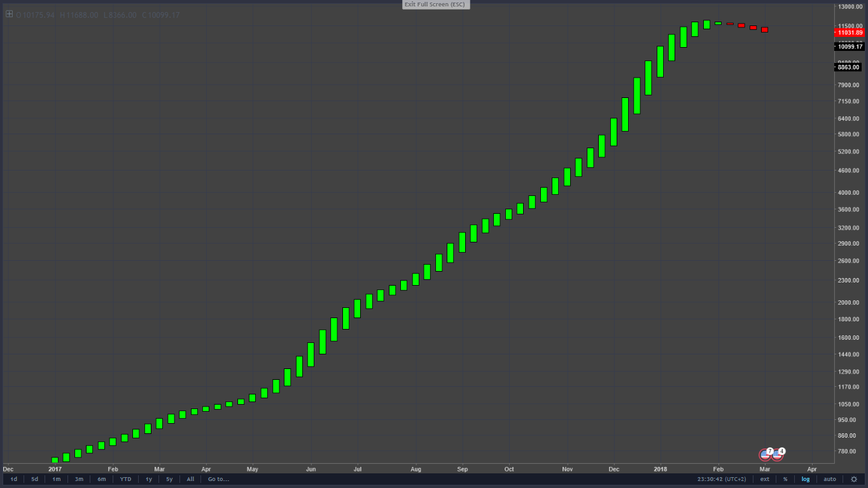The width and height of the screenshot is (868, 488).
Task: Open chart settings gear icon
Action: pos(854,479)
